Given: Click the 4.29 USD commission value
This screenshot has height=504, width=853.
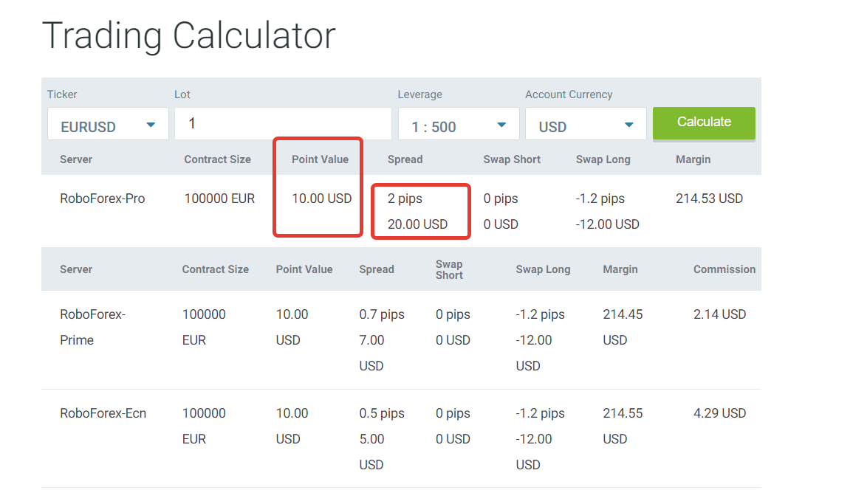Looking at the screenshot, I should pos(719,413).
